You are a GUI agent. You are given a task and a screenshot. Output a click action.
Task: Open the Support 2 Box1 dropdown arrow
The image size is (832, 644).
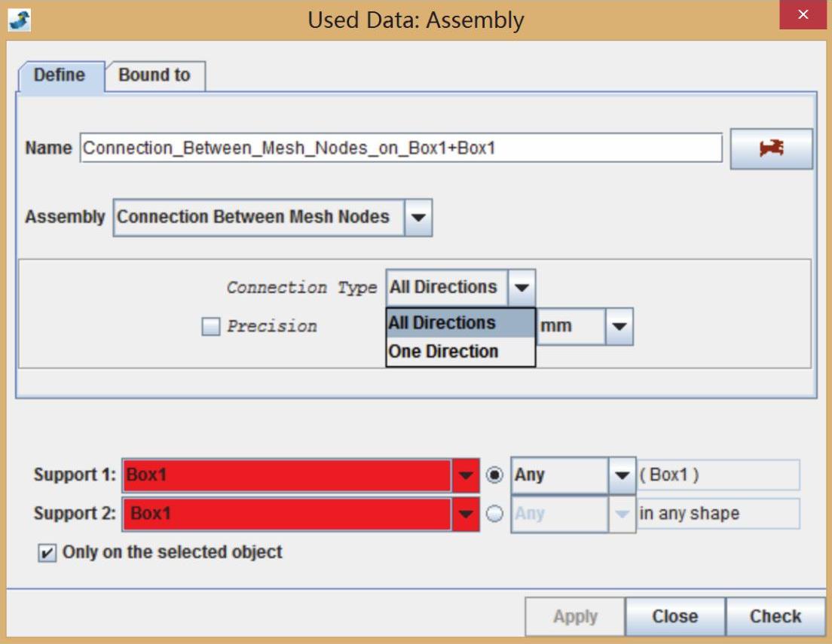pos(466,514)
